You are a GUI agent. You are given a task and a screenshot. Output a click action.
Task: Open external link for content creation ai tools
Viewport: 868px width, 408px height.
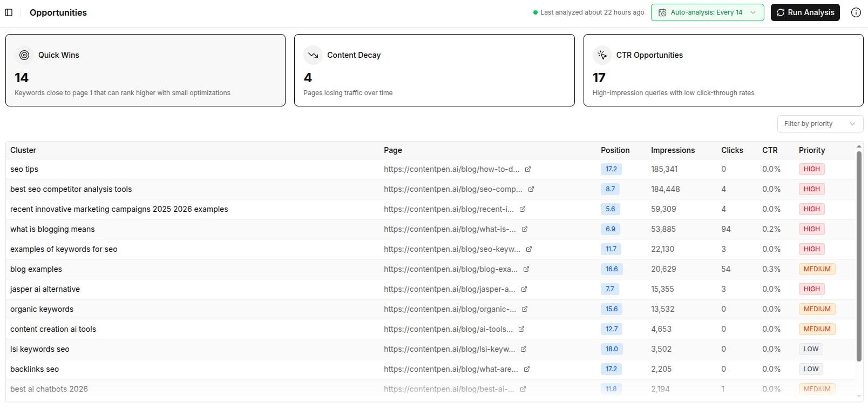click(x=521, y=329)
